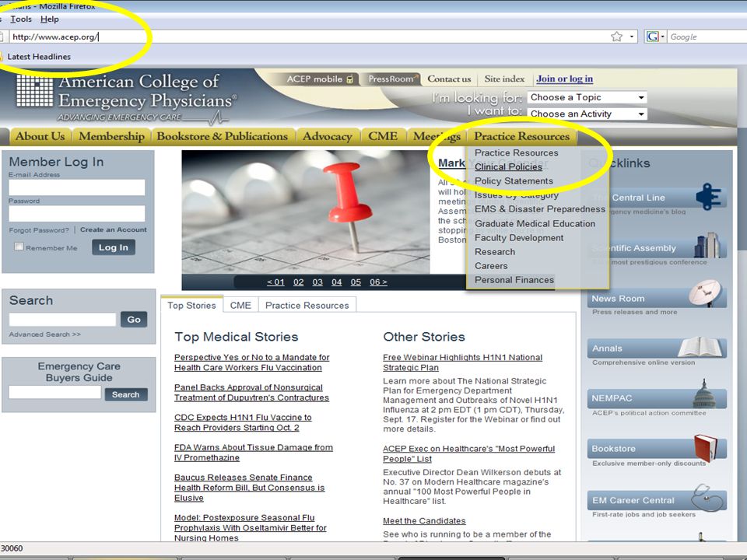Switch to the CME stories tab

tap(240, 305)
